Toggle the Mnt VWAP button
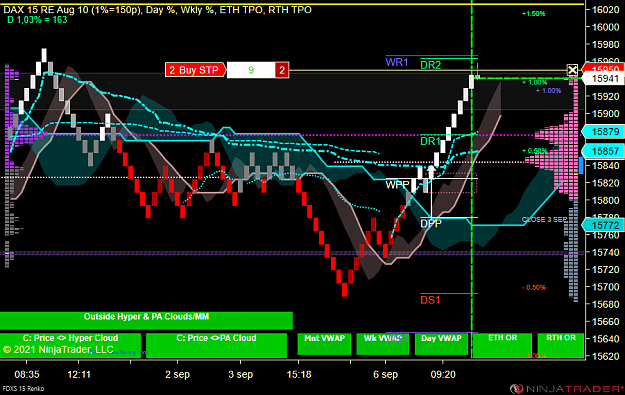The image size is (625, 395). 324,344
